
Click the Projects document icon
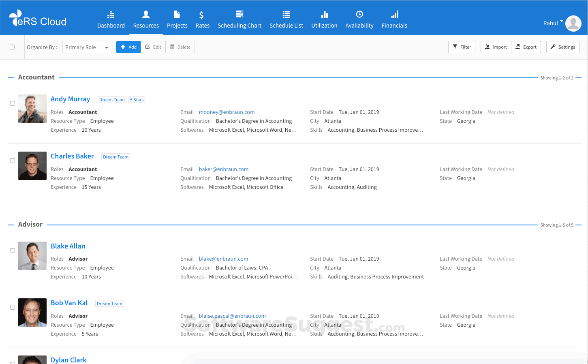(x=177, y=15)
